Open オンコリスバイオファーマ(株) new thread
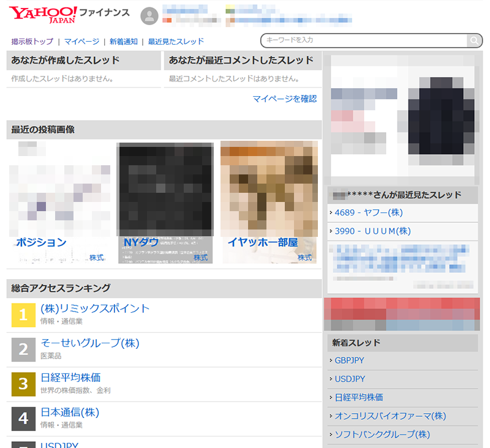 click(390, 416)
